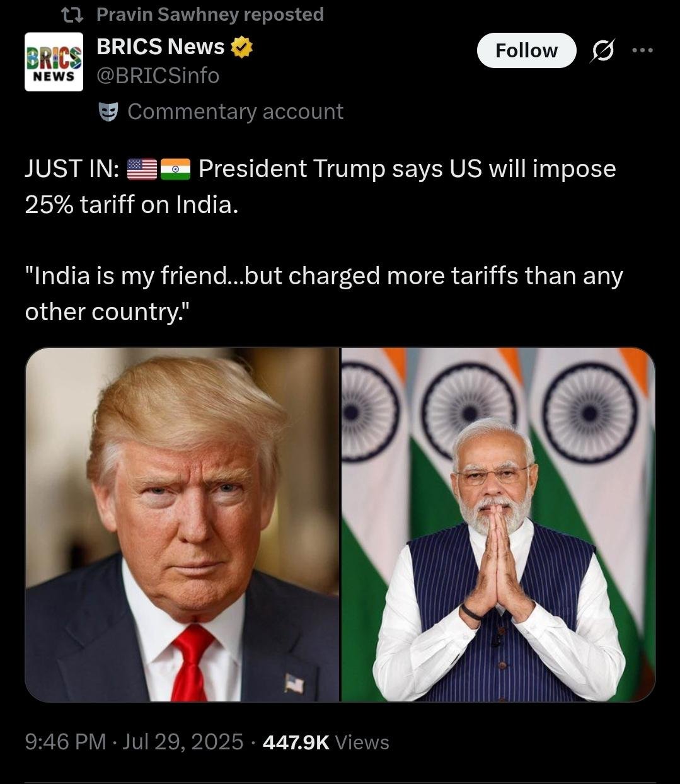
Task: Click the commentary account mask icon
Action: (x=109, y=112)
